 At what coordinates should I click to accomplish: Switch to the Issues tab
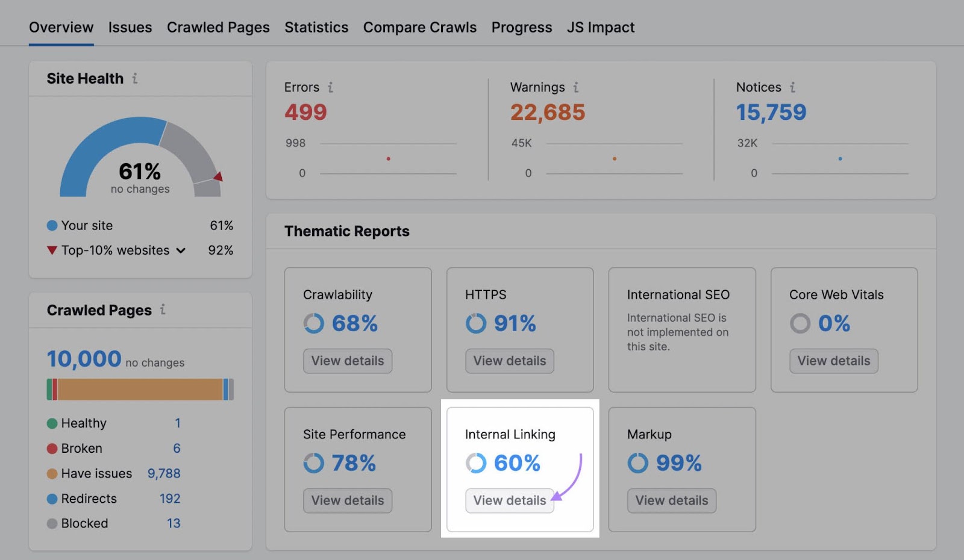tap(130, 27)
